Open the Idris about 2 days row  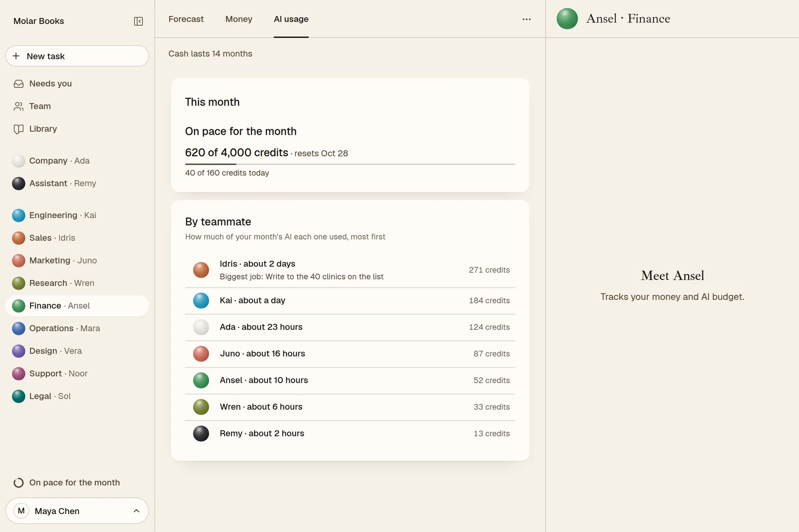click(x=350, y=270)
